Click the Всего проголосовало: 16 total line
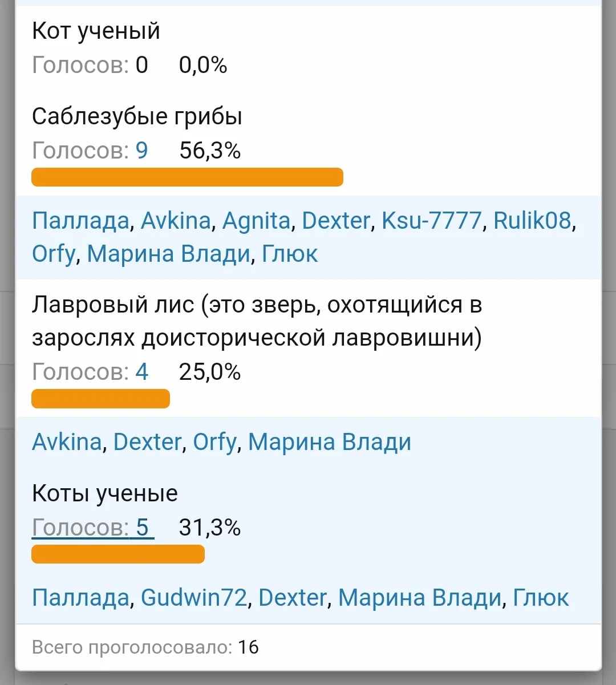Viewport: 616px width, 685px height. (x=145, y=647)
